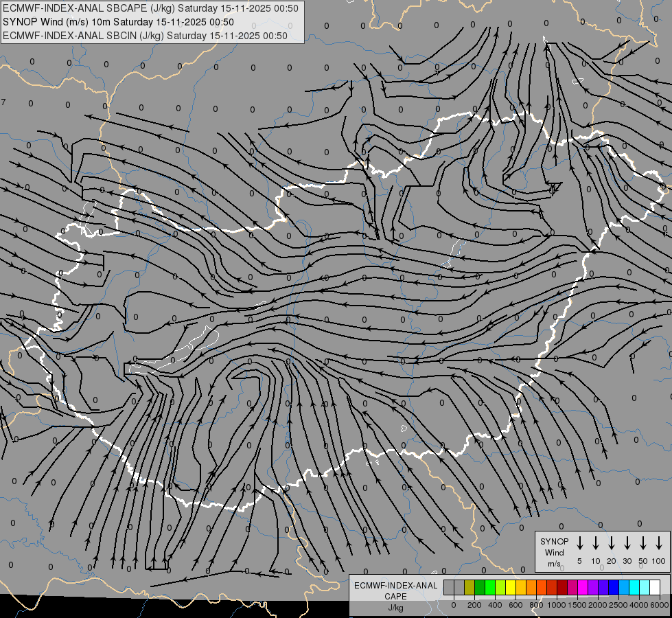Pick the dark green CAPE legend swatch
Screen dimensions: 672x618
click(480, 587)
